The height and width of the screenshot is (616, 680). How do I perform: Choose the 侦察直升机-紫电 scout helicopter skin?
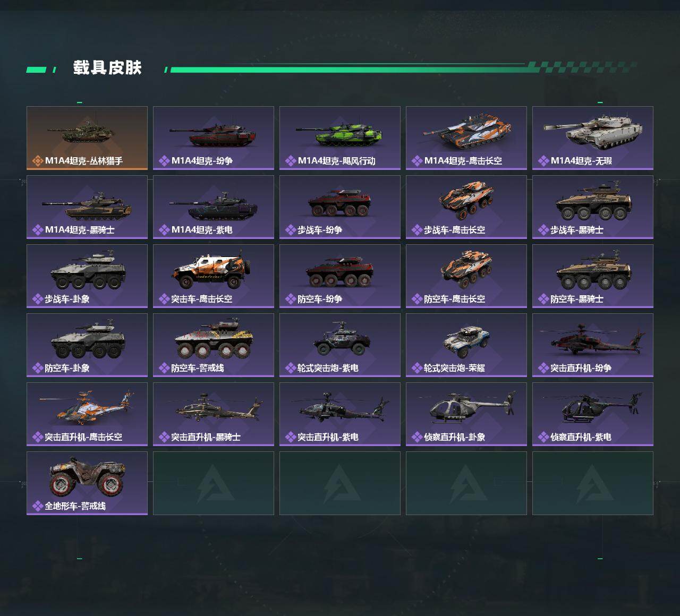[593, 414]
